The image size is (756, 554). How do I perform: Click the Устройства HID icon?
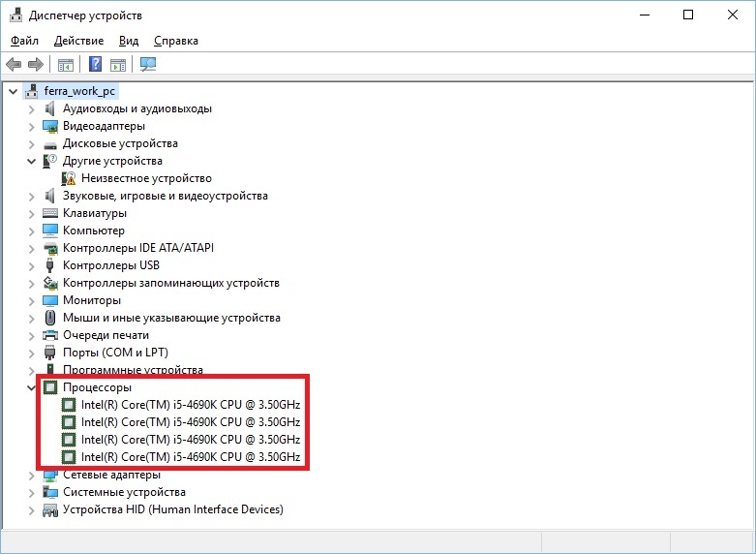pos(49,510)
